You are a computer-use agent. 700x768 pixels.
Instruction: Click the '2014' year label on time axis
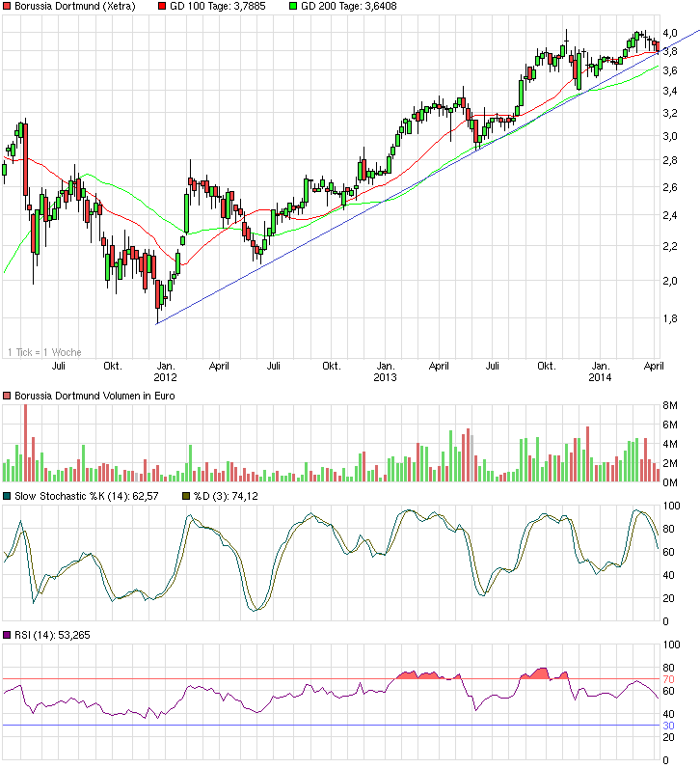[600, 377]
